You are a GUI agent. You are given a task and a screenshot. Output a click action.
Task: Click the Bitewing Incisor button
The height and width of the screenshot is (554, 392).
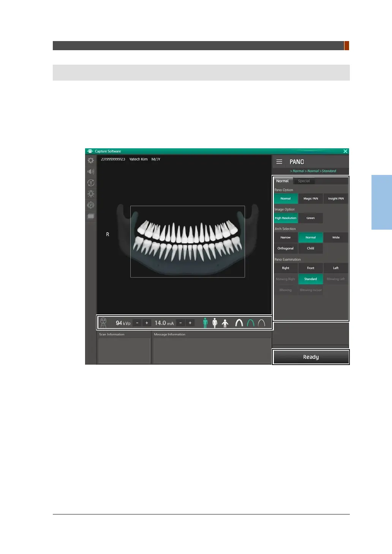point(311,290)
